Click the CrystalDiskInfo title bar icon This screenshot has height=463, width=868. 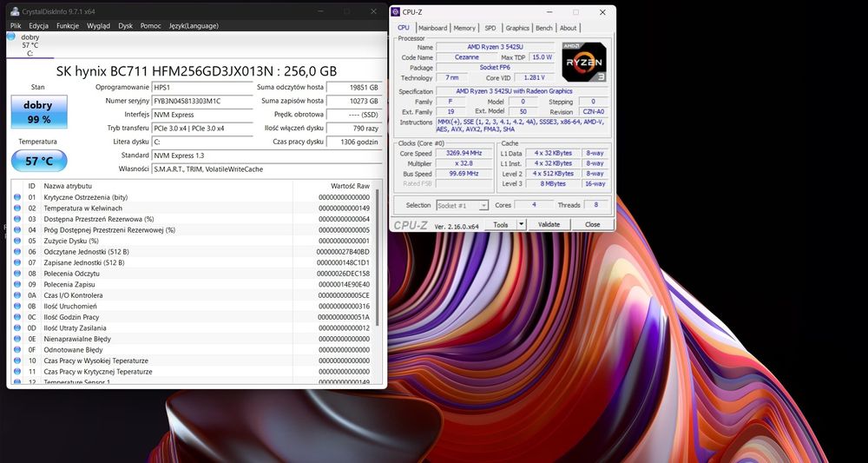point(15,11)
